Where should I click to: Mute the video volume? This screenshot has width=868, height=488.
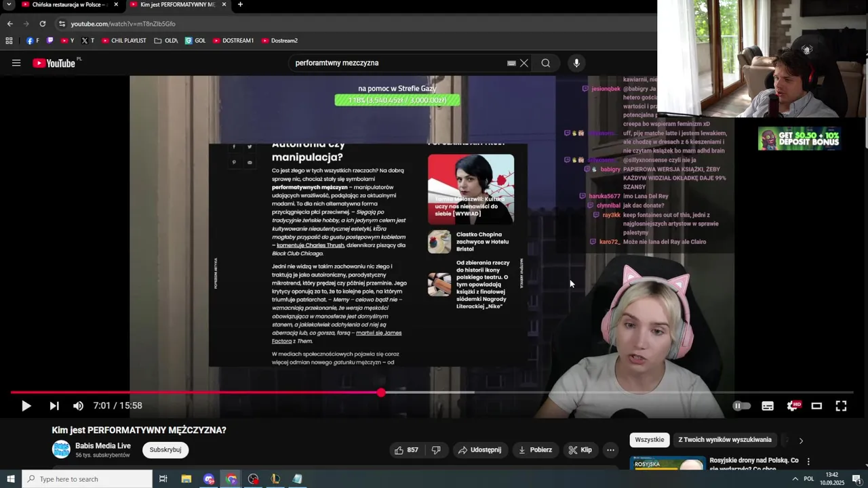click(78, 406)
